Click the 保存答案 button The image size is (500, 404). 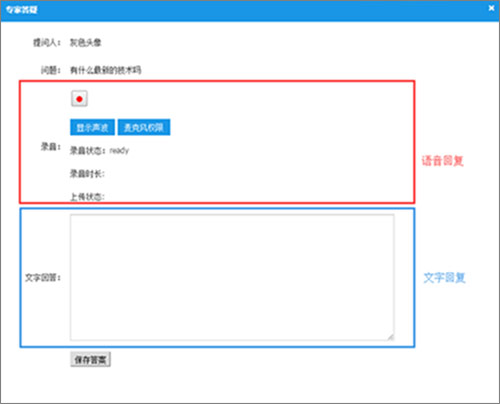point(90,360)
